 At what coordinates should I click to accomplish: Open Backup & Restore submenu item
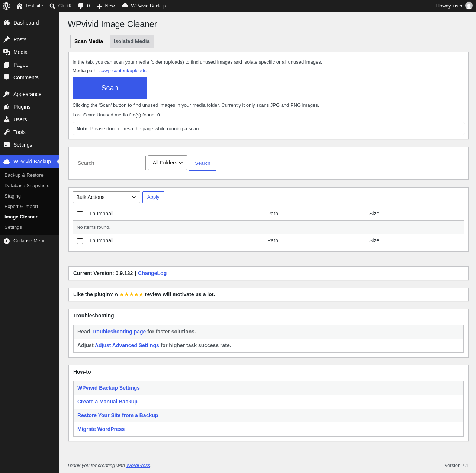pos(24,175)
